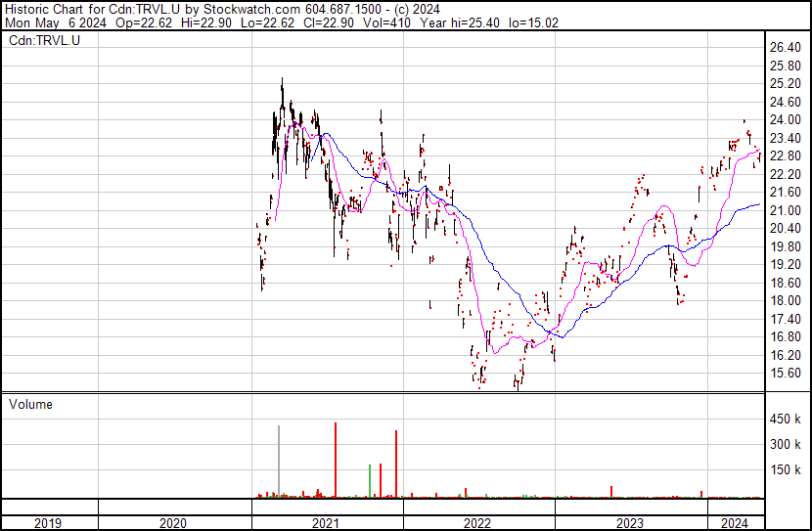Select the 2023 year label on the axis
Viewport: 812px width, 531px height.
click(630, 523)
